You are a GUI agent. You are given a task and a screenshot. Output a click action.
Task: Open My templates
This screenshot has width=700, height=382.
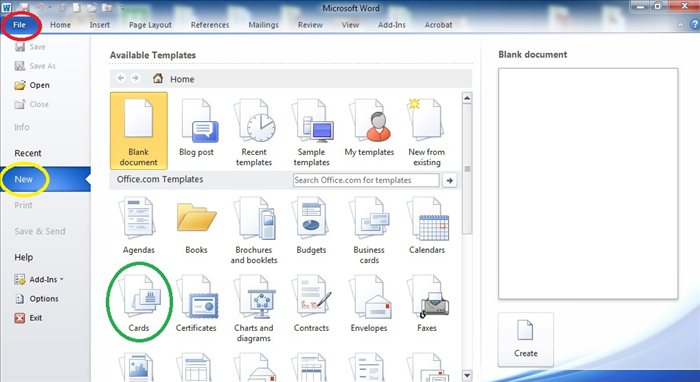(x=369, y=129)
